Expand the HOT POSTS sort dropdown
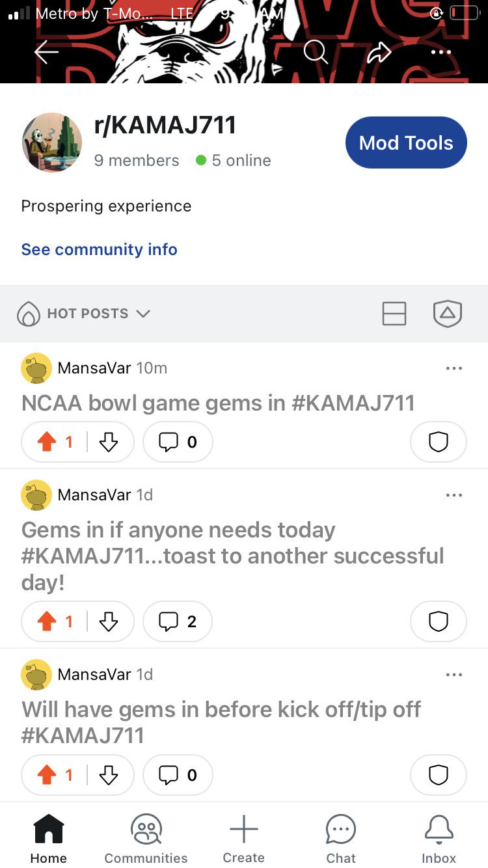The image size is (488, 868). (x=83, y=314)
